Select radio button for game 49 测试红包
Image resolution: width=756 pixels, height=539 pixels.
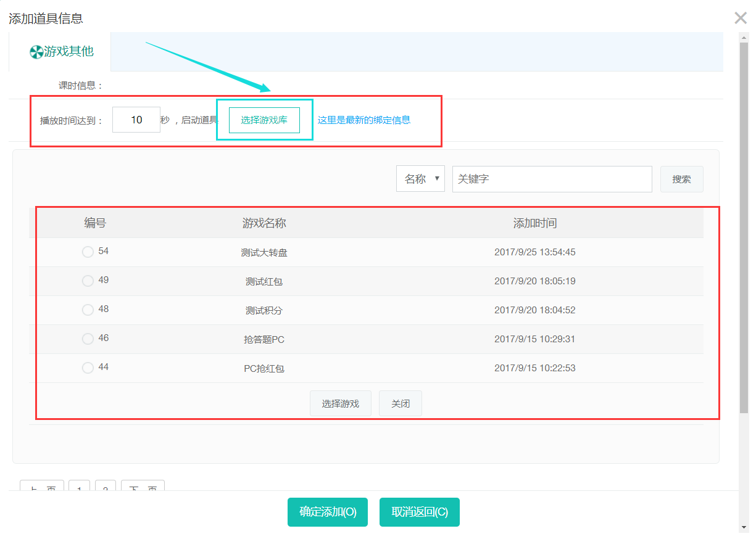tap(88, 281)
